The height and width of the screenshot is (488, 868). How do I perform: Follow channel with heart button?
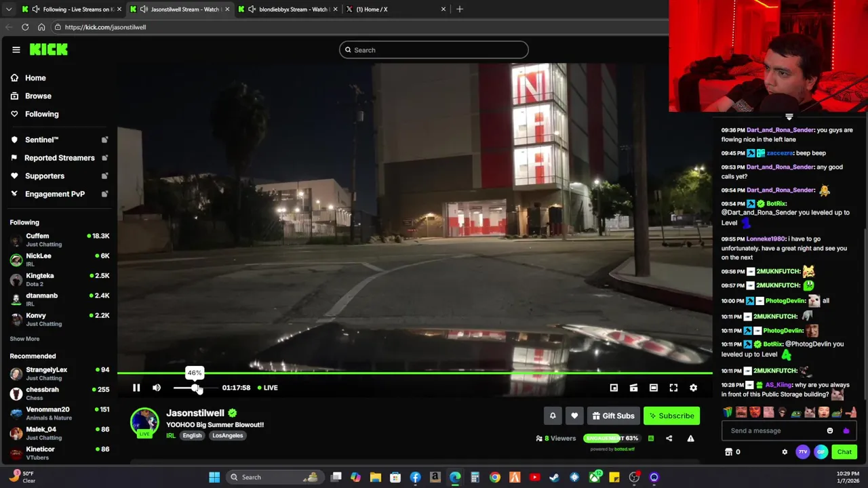574,415
